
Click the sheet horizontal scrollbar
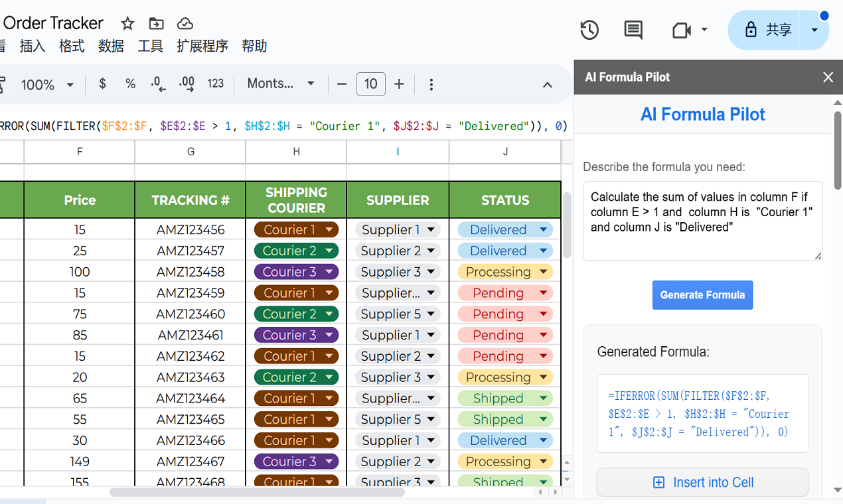(x=257, y=492)
